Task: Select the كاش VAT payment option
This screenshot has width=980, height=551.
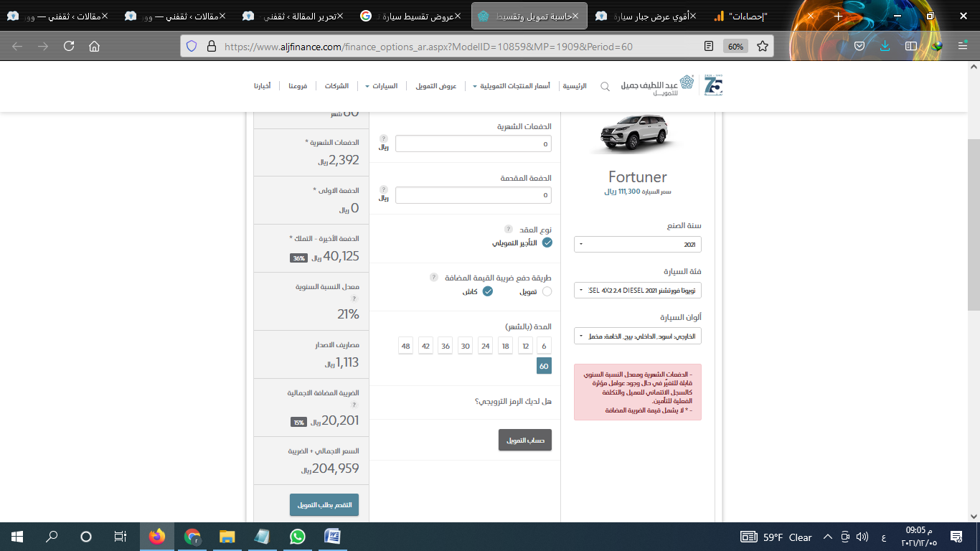Action: 487,291
